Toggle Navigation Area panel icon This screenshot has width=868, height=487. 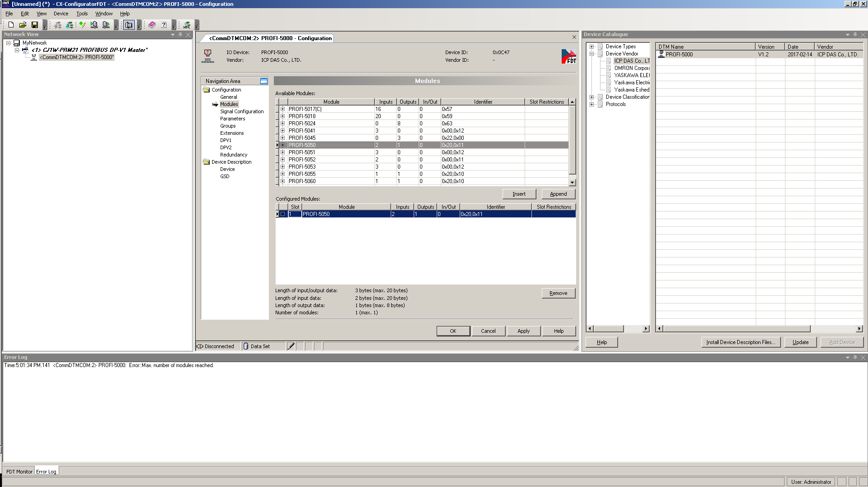264,81
